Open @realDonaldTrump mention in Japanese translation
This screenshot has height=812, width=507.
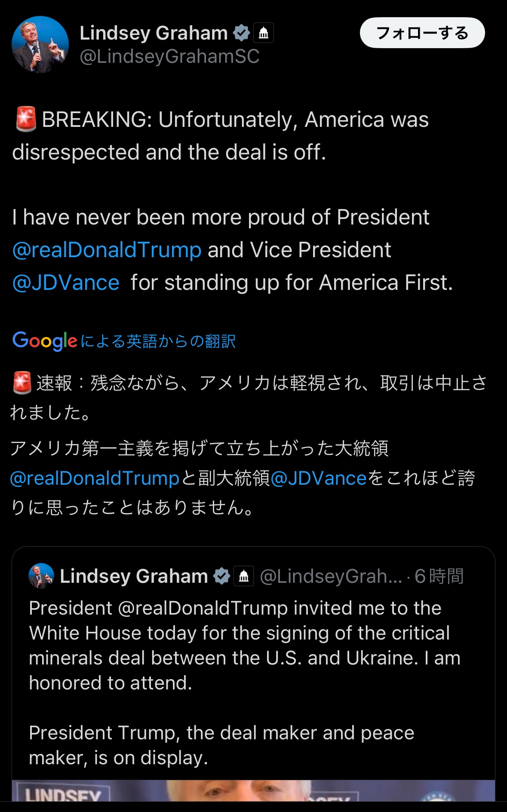tap(95, 478)
